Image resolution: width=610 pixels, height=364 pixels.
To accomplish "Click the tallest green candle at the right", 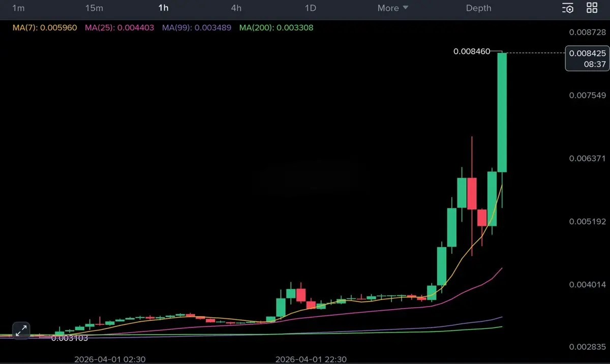I will point(502,112).
